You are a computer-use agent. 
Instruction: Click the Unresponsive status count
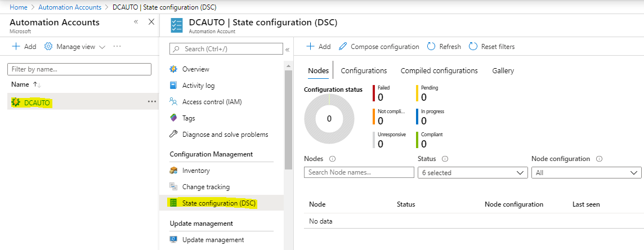[381, 144]
